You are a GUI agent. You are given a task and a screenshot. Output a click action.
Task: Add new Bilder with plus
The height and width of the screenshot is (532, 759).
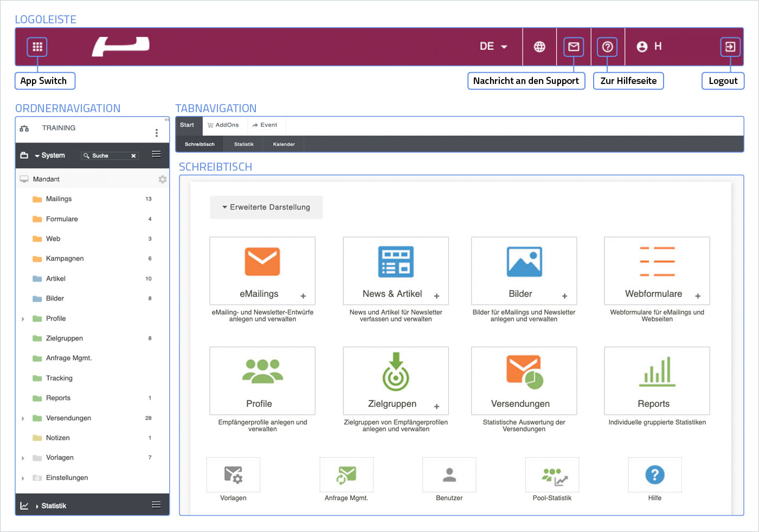pos(564,296)
